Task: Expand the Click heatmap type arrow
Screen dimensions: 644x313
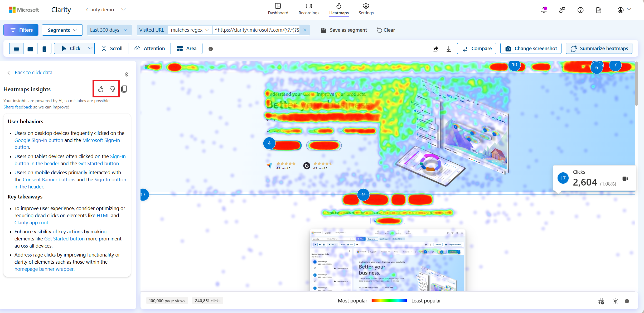Action: click(x=90, y=49)
